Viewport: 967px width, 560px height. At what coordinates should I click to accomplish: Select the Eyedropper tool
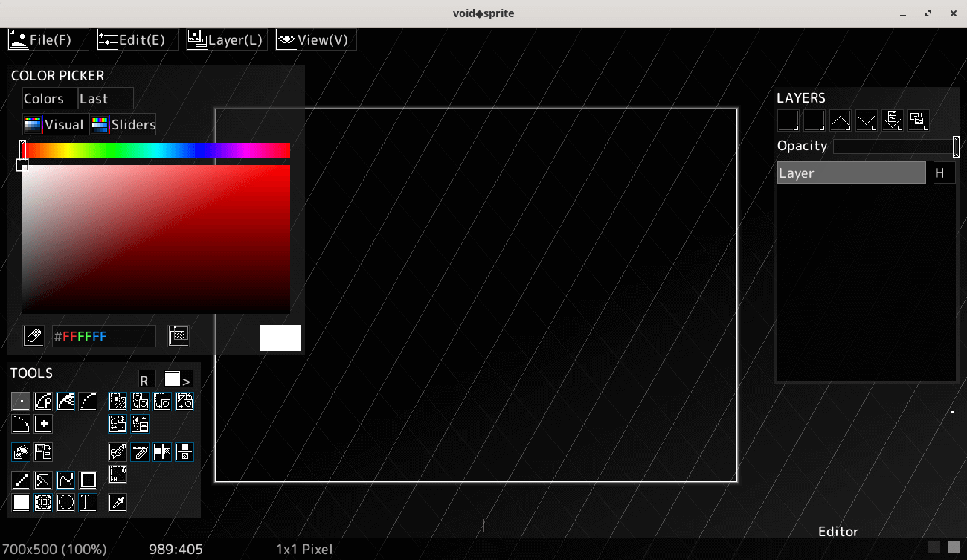pos(118,502)
